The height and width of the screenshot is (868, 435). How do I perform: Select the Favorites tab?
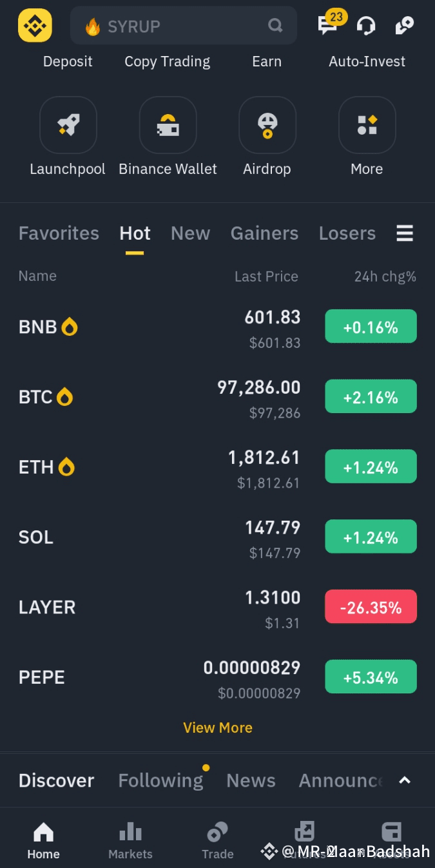(59, 233)
